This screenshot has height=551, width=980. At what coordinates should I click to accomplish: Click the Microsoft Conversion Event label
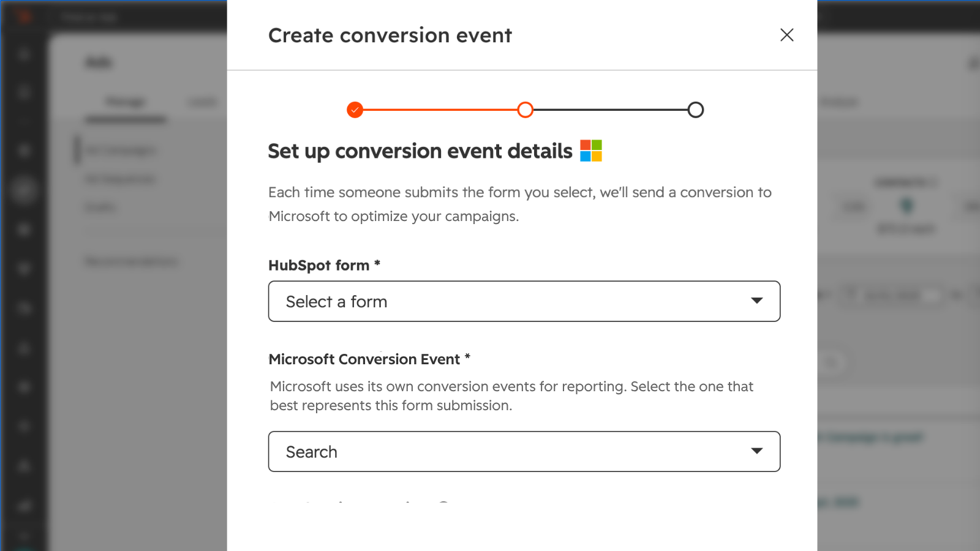coord(369,359)
